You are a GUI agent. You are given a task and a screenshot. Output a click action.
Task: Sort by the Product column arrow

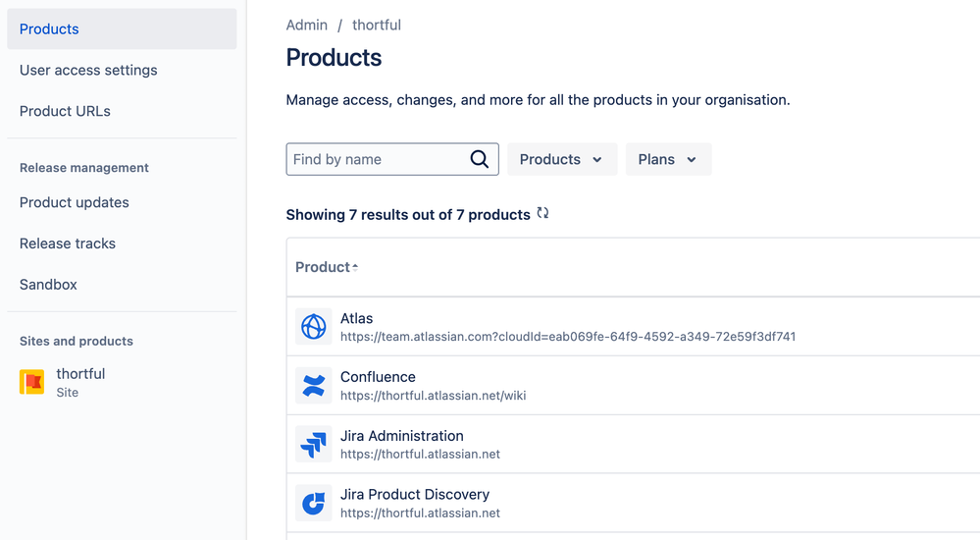point(355,267)
